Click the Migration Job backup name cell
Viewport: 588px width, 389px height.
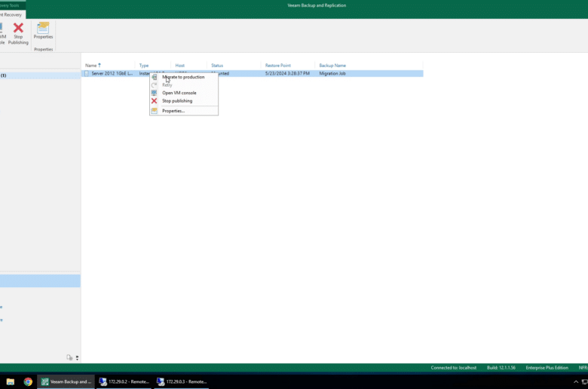click(332, 74)
